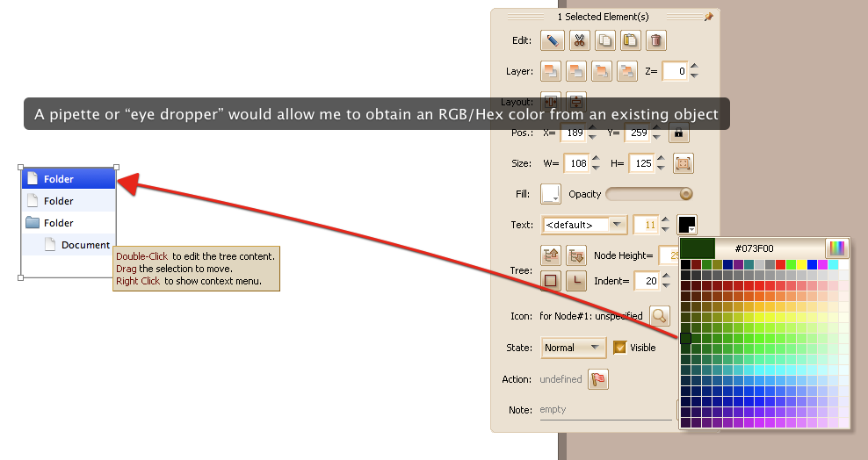Pin the Selected Element panel
Viewport: 868px width, 460px height.
708,18
